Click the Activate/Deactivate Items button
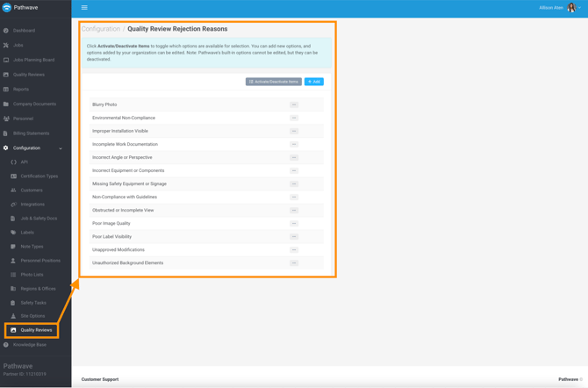Viewport: 588px width, 388px height. click(x=273, y=82)
